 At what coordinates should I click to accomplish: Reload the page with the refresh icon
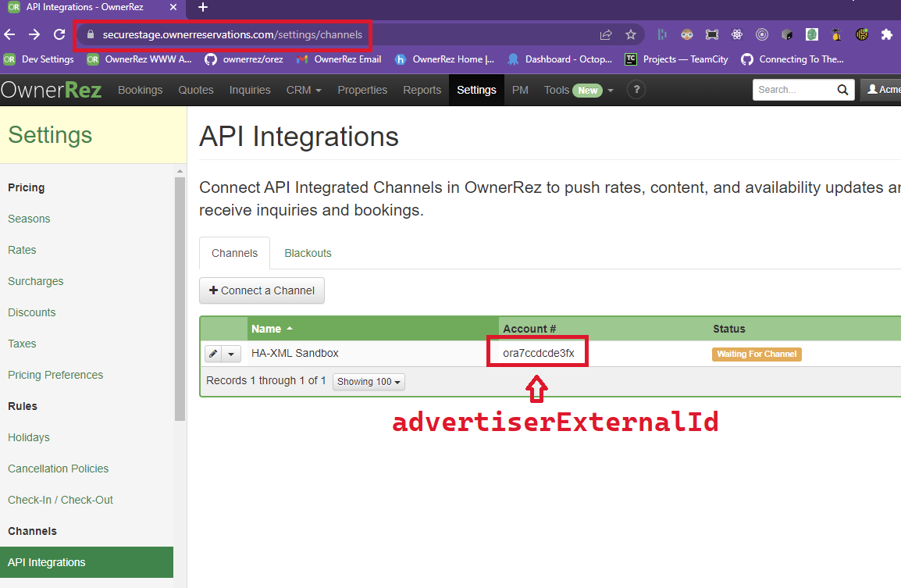point(59,34)
